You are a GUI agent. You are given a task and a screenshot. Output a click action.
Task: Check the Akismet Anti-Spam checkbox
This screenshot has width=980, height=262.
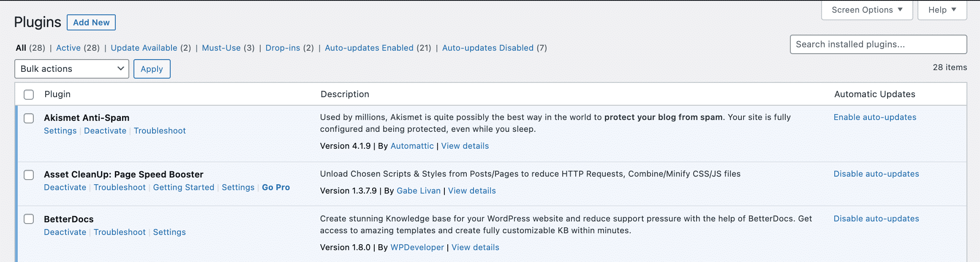[x=29, y=118]
